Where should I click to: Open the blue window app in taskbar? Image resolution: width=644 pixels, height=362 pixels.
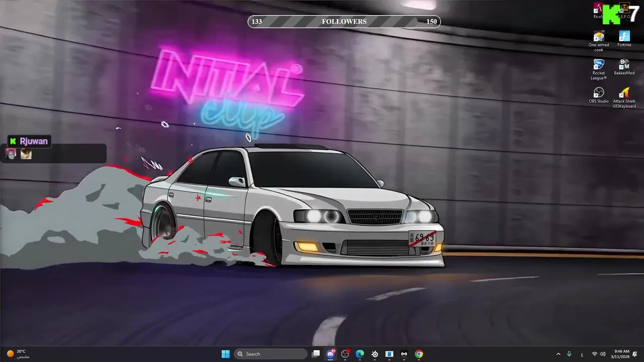[x=389, y=354]
